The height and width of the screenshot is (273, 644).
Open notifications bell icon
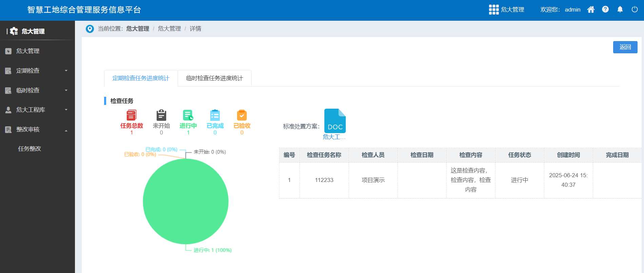620,10
